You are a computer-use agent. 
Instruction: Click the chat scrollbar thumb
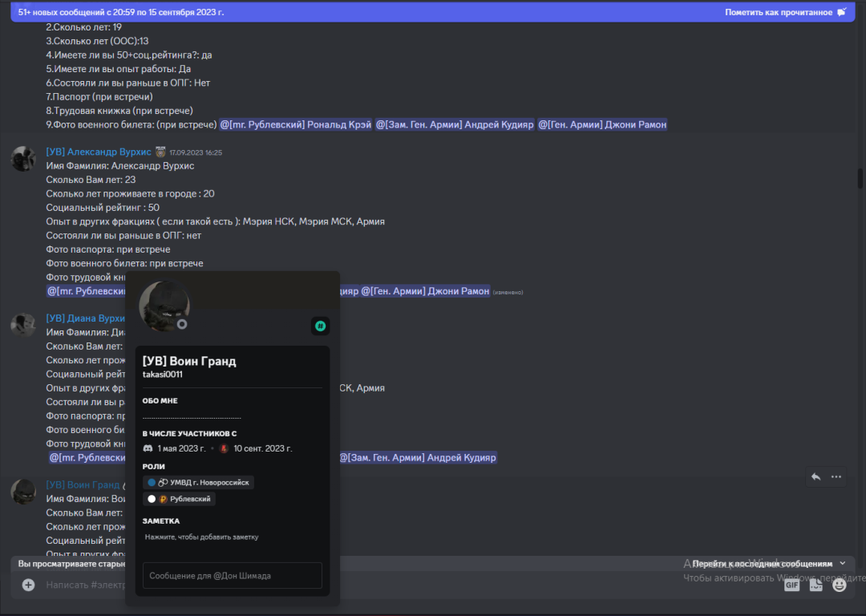pos(860,178)
